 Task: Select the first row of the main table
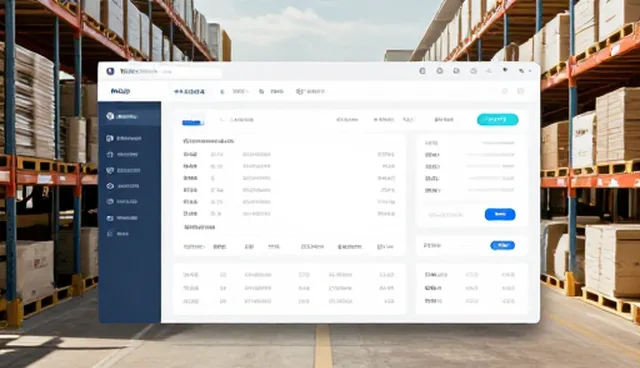pyautogui.click(x=289, y=154)
